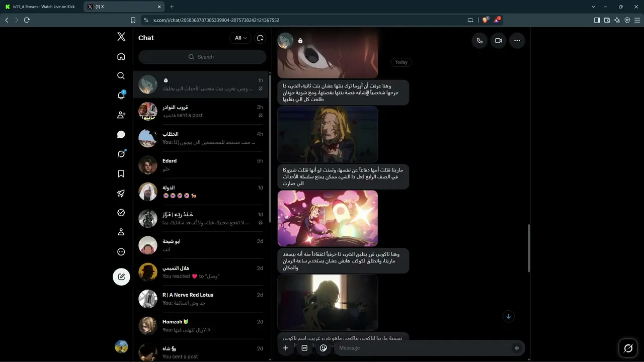644x362 pixels.
Task: Open Grok icon in left sidebar
Action: click(x=121, y=154)
